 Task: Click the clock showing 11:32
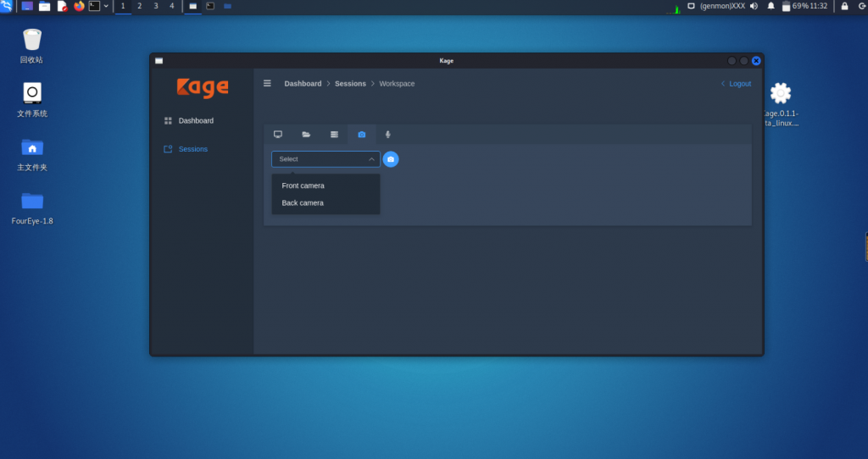click(819, 6)
